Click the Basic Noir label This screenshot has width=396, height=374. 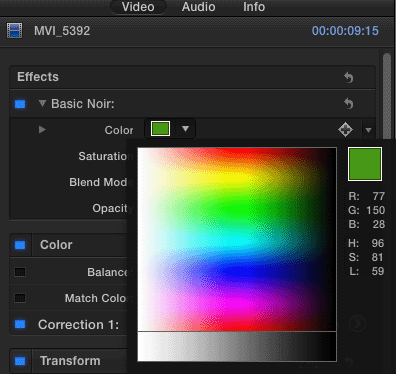coord(83,104)
